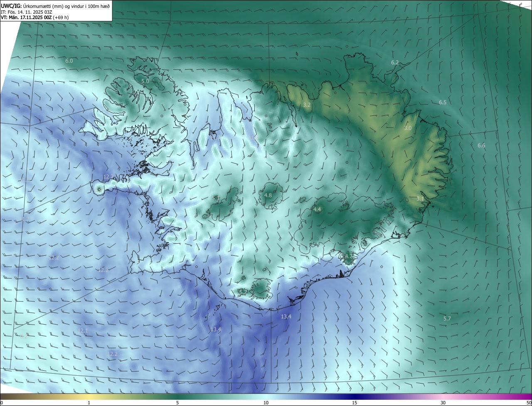Image resolution: width=532 pixels, height=406 pixels.
Task: Click the UWC/IG map title text
Action: click(55, 6)
